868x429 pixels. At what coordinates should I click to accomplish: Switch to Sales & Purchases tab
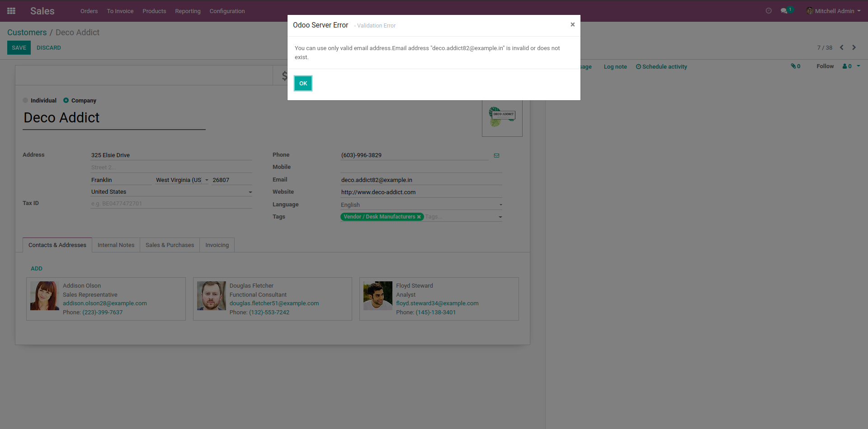pos(170,245)
